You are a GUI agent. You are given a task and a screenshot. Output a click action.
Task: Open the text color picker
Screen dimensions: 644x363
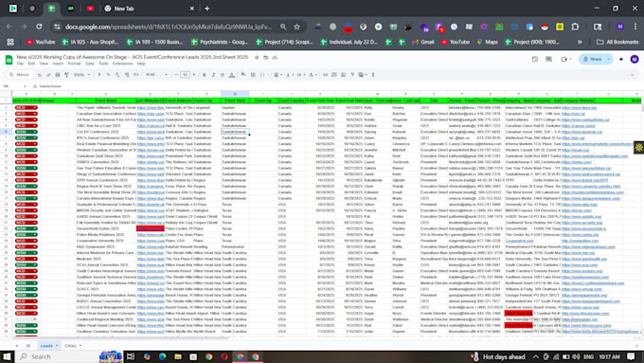[232, 75]
